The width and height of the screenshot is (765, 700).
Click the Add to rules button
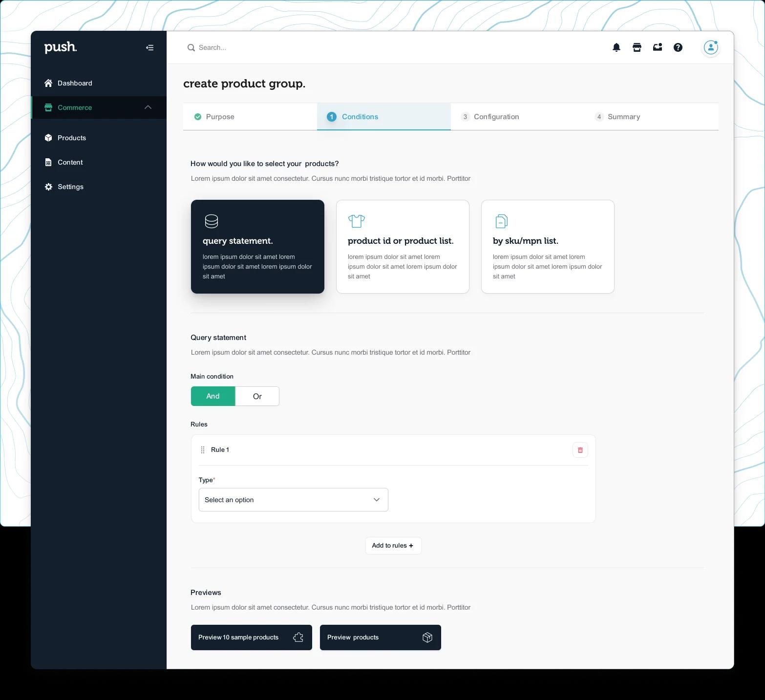coord(393,546)
